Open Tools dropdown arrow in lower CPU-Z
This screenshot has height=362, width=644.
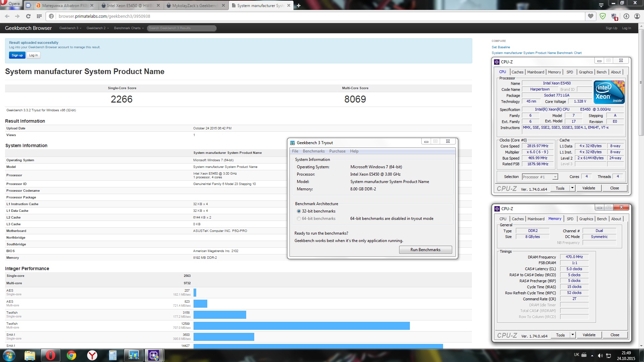click(573, 335)
